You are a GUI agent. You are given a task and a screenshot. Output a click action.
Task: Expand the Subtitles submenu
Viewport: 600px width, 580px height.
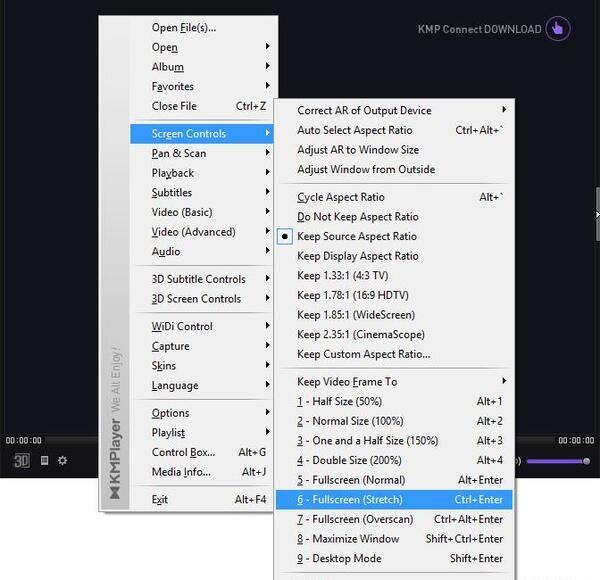[x=202, y=193]
